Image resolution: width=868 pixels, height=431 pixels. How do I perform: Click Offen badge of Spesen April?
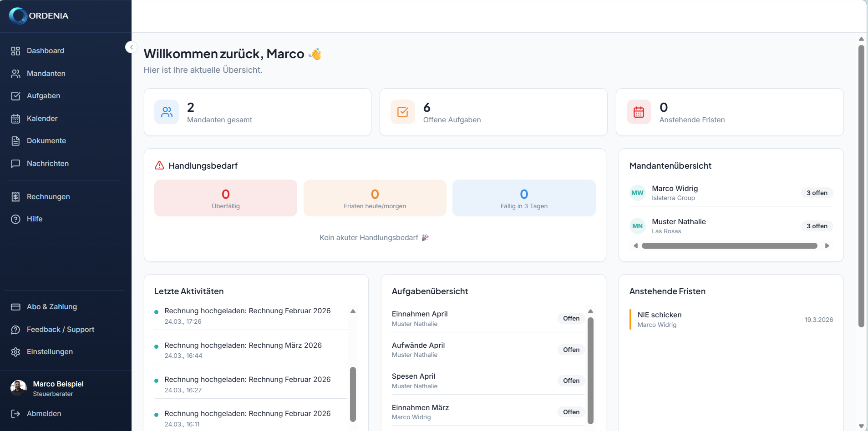[x=571, y=381]
